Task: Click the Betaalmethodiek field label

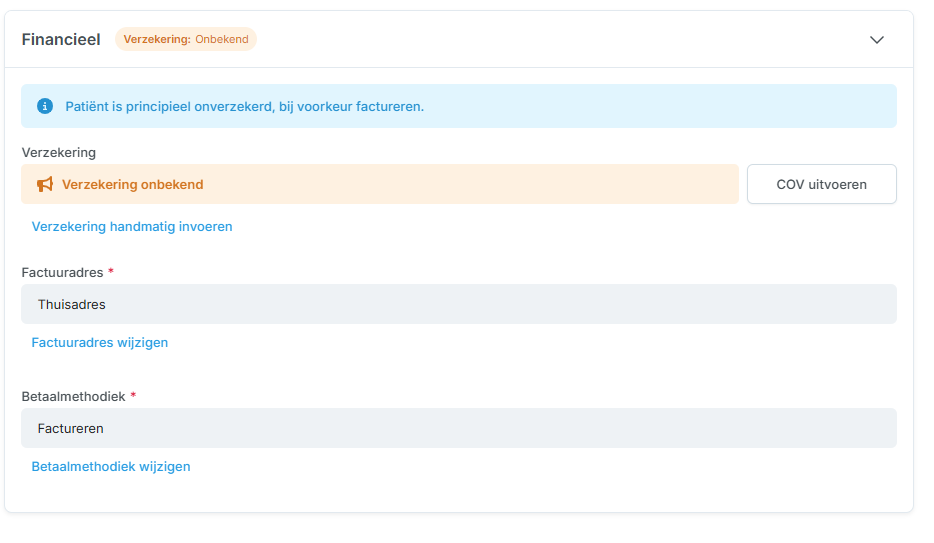Action: (x=73, y=397)
